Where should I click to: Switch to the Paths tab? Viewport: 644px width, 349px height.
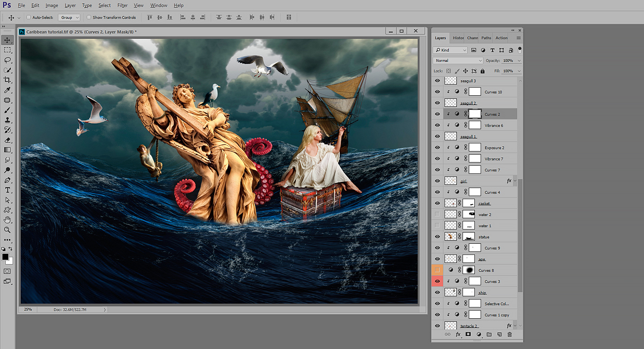click(486, 38)
